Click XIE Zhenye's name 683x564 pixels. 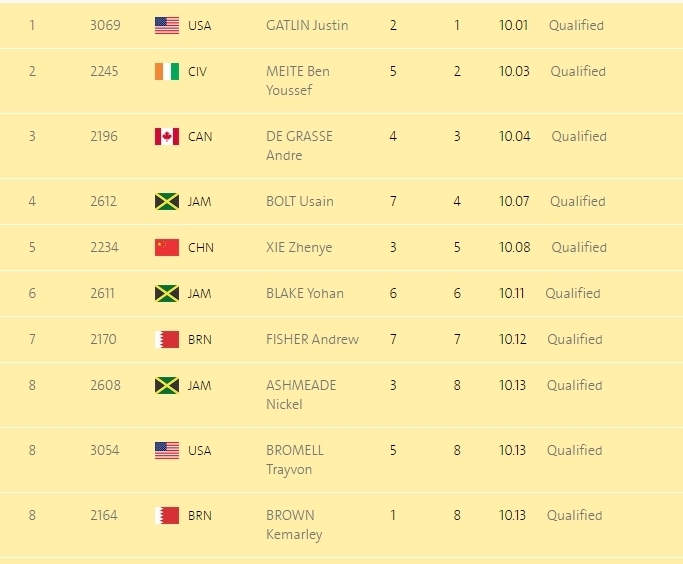point(299,247)
